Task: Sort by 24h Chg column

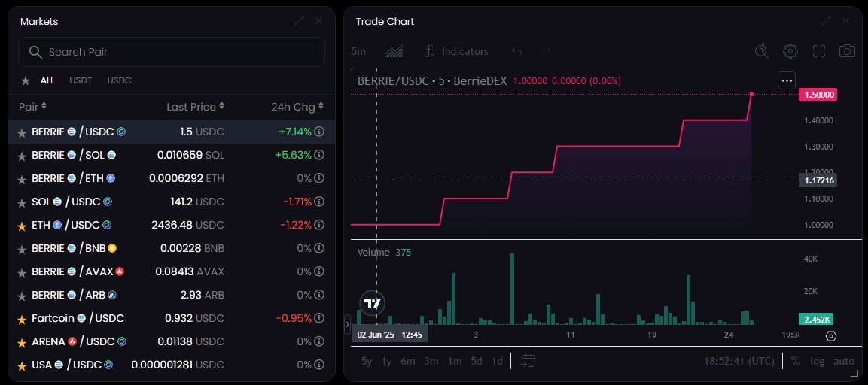Action: pos(297,106)
